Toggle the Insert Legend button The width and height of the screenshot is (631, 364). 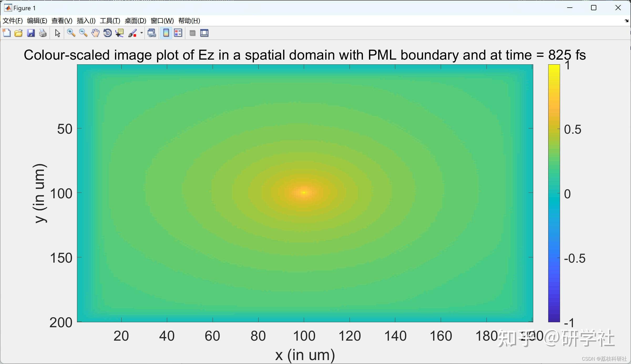coord(178,33)
